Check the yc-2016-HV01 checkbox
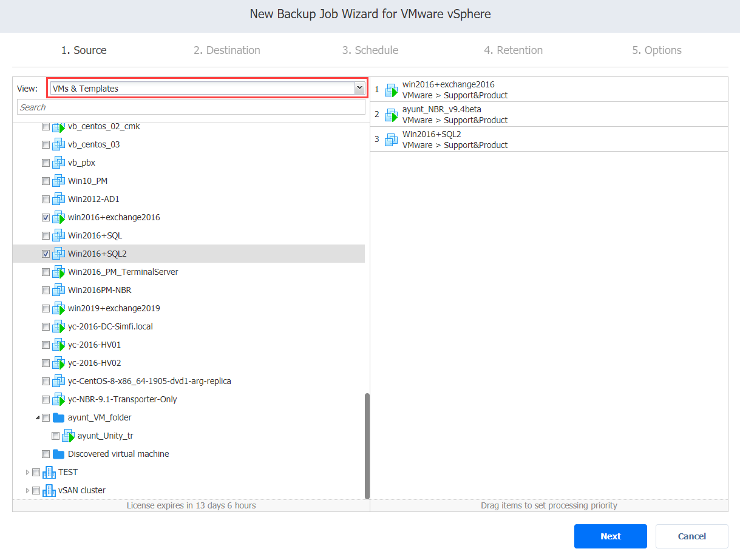The height and width of the screenshot is (560, 740). (46, 345)
